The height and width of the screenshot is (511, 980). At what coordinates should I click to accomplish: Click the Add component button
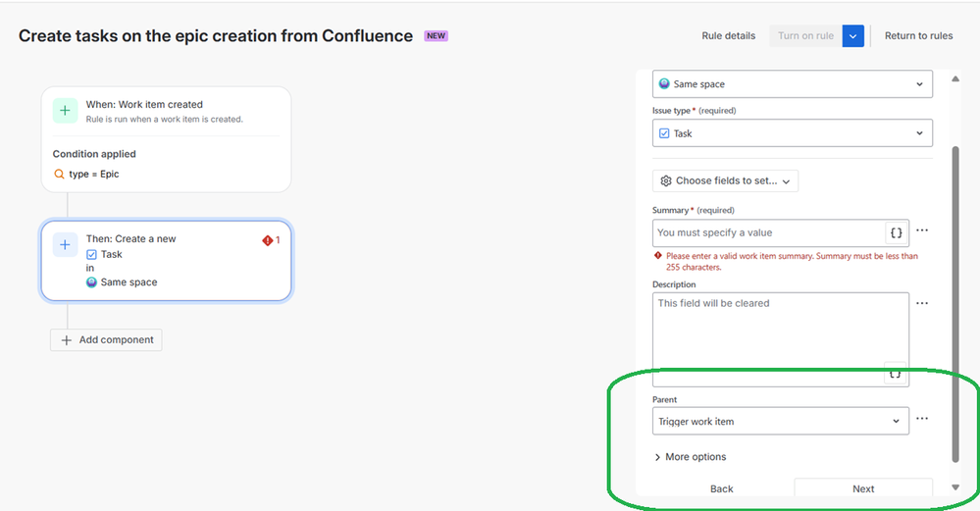point(107,339)
